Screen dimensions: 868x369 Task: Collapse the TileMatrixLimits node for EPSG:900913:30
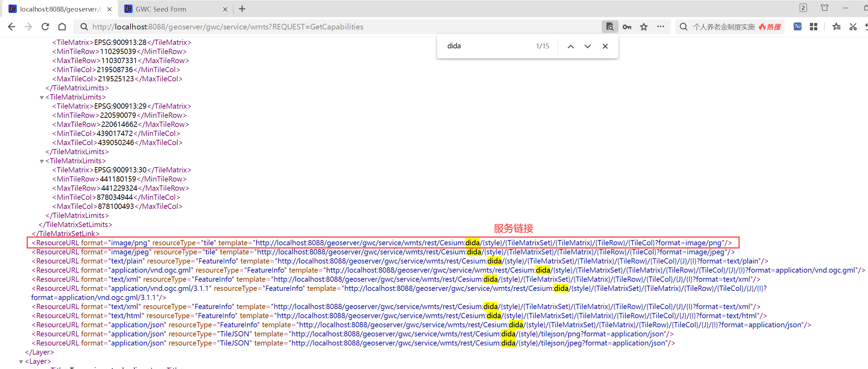(x=42, y=161)
